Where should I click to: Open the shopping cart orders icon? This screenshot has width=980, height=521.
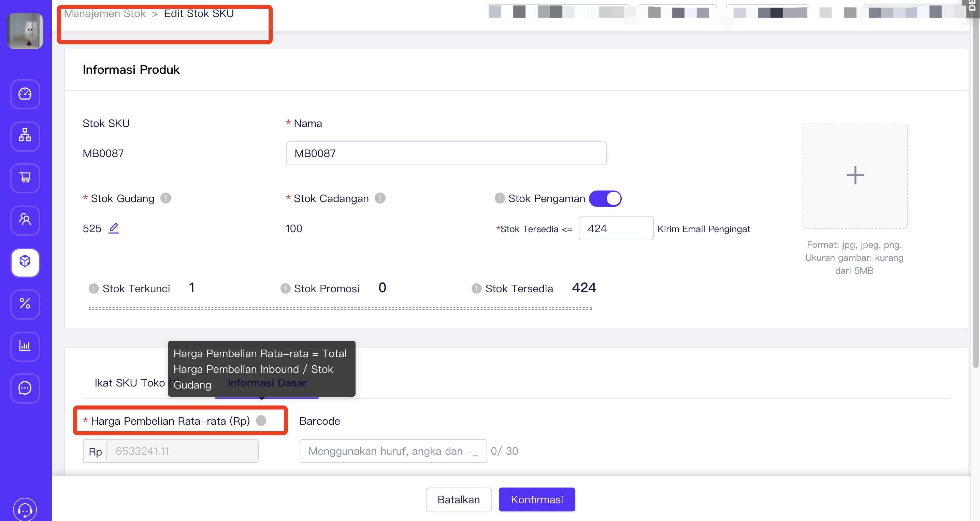point(25,178)
